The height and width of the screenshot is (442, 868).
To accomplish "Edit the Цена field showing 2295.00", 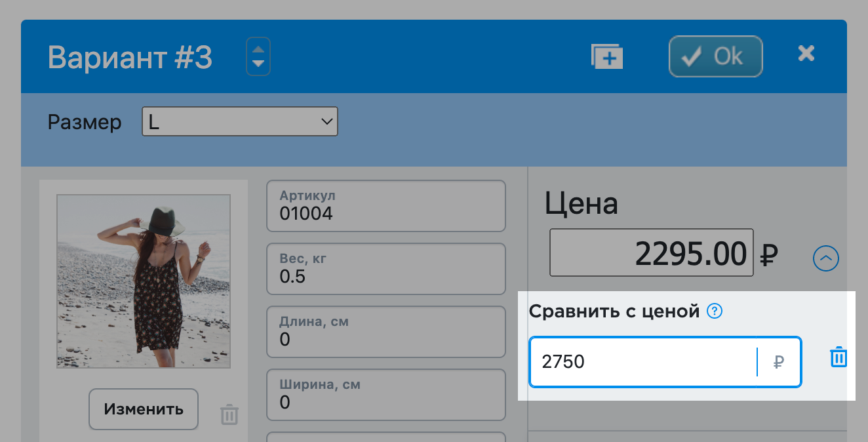I will click(x=652, y=252).
